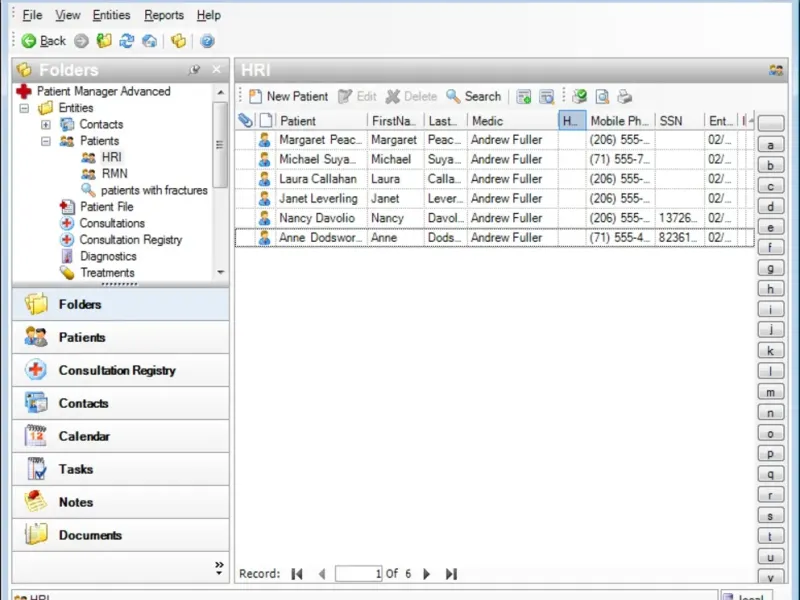Click the refresh icon in the top toolbar
Viewport: 800px width, 600px height.
[127, 41]
